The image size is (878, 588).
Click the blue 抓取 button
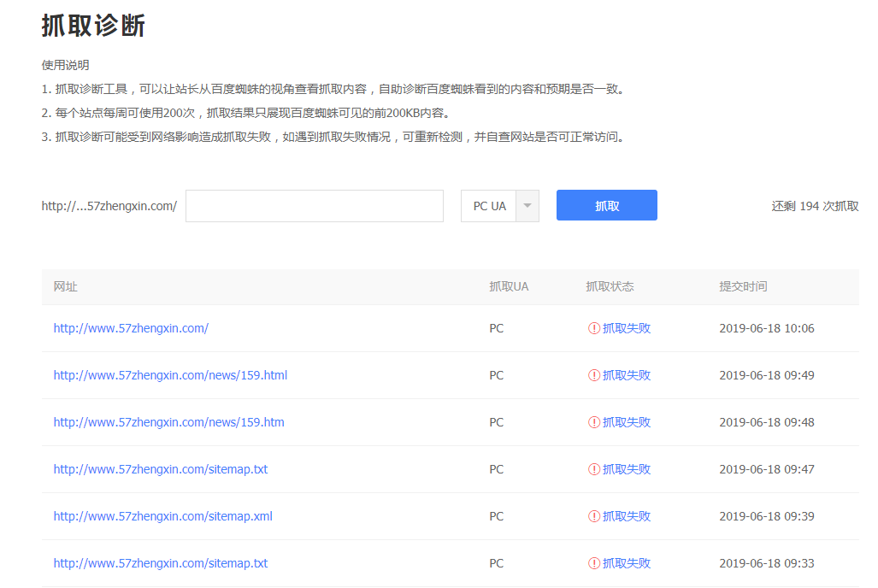click(x=606, y=205)
